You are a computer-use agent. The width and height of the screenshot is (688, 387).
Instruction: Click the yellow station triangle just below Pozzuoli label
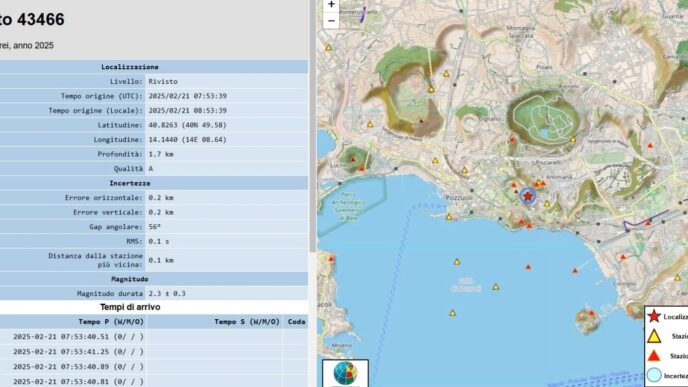pos(449,217)
